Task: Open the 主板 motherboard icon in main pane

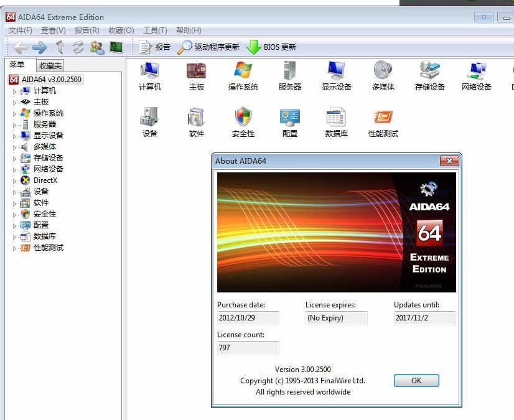Action: [x=197, y=76]
